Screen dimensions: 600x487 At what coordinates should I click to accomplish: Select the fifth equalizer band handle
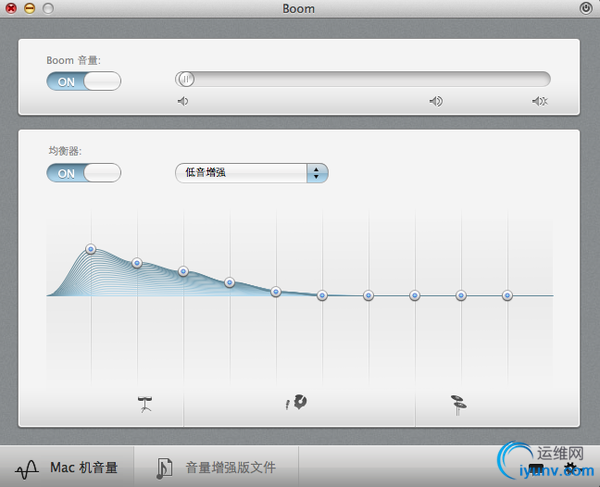(x=276, y=292)
